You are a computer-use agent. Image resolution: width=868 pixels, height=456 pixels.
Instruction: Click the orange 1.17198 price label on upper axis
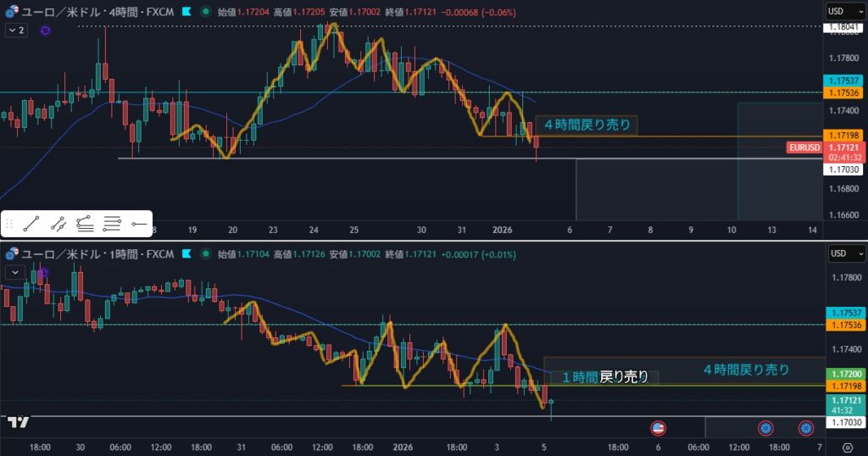tap(845, 136)
